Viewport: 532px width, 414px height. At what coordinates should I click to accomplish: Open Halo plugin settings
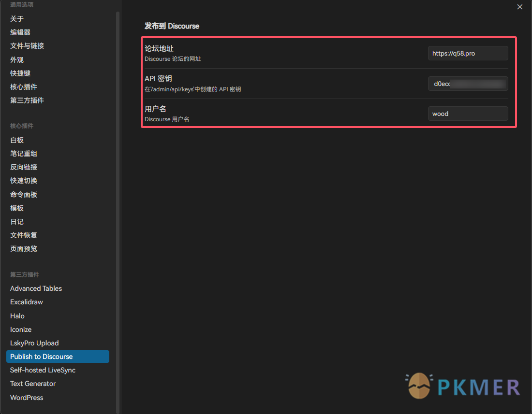pos(17,316)
